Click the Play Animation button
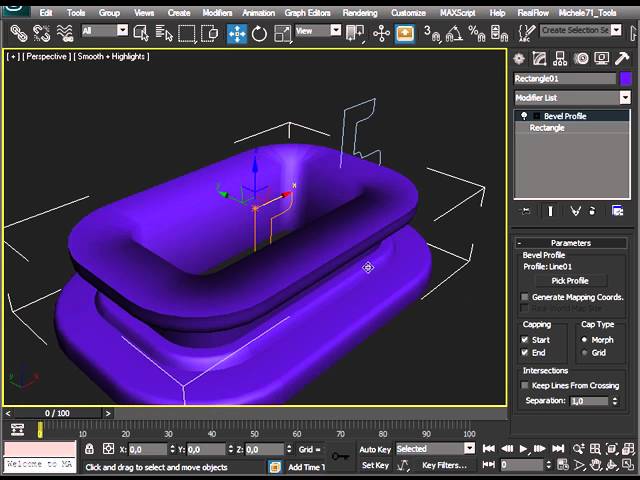The width and height of the screenshot is (640, 480). (x=524, y=449)
